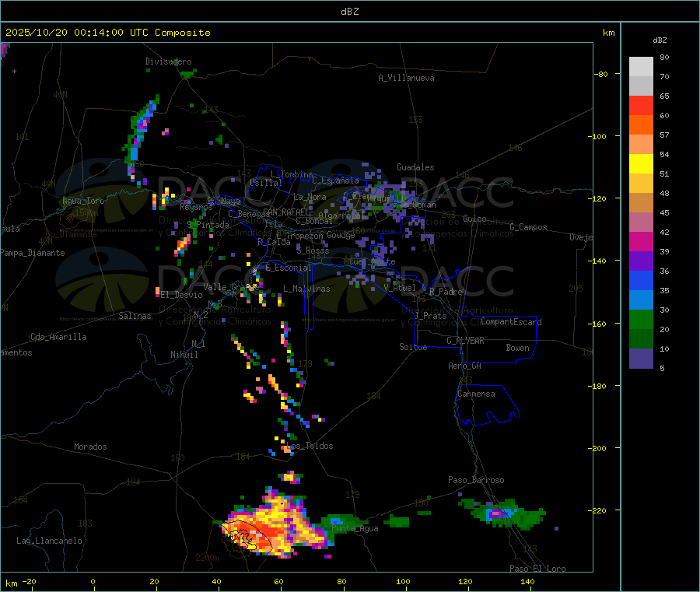Viewport: 700px width, 592px height.
Task: Click the Morados map label
Action: 90,447
